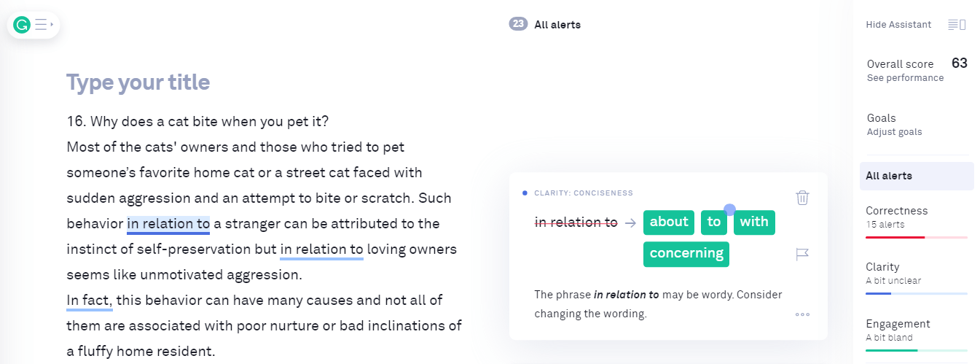Open the Engagement alerts category
This screenshot has width=980, height=364.
click(898, 324)
